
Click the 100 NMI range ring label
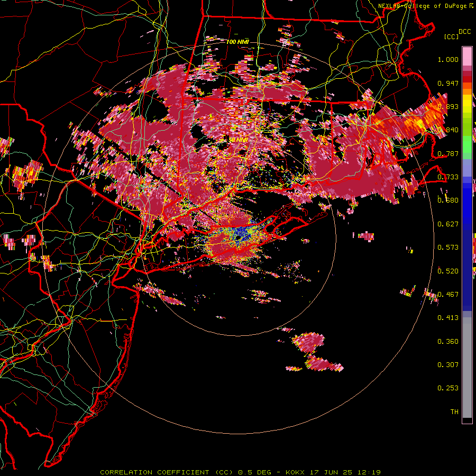pos(237,42)
